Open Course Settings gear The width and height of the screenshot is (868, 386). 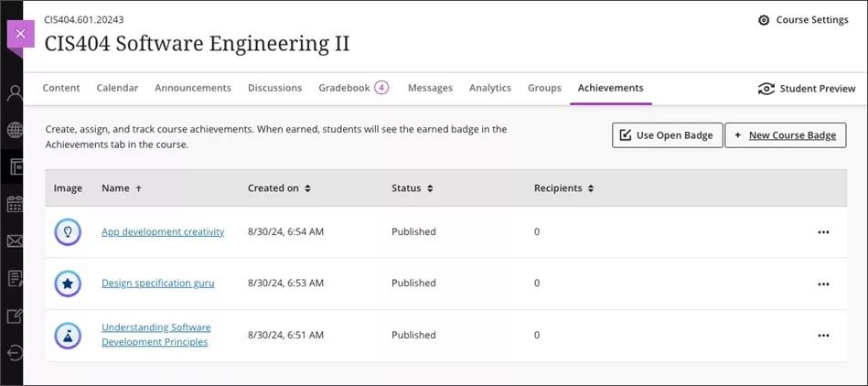tap(803, 20)
